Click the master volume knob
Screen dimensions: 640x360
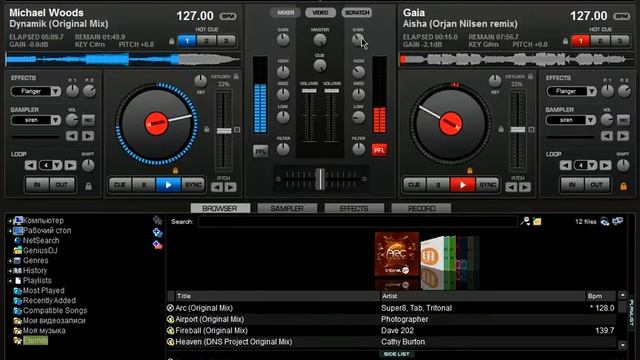click(320, 40)
